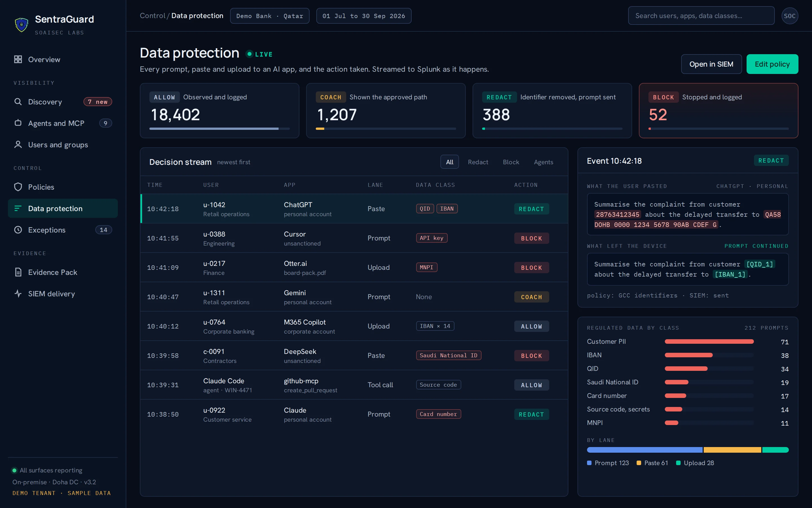Click the API key tag in the Cursor row
Screen dimensions: 812x508
tap(431, 238)
